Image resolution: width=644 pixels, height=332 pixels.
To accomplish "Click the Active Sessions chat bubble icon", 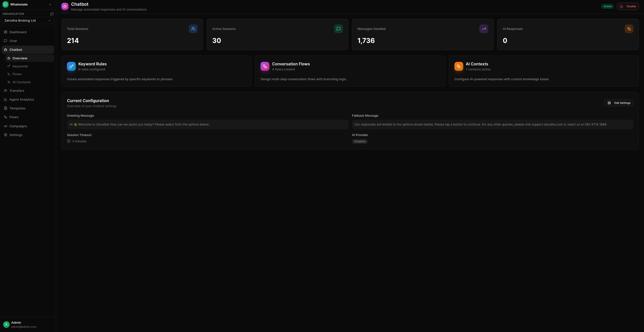I will (x=338, y=29).
